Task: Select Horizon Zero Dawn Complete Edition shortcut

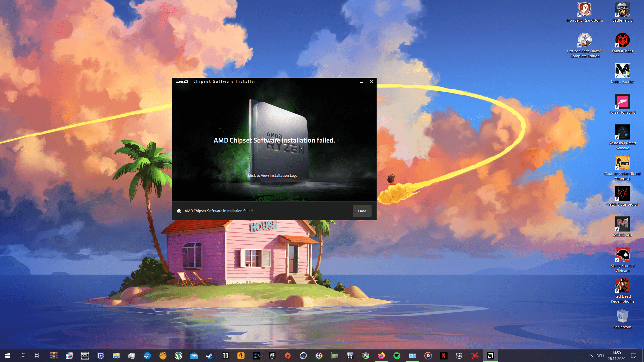Action: pos(585,46)
